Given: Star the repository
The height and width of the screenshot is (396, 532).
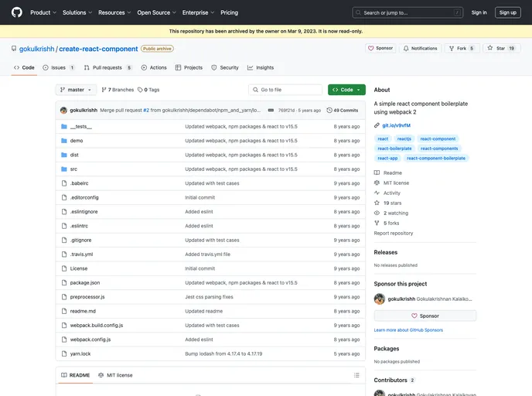Looking at the screenshot, I should point(502,49).
